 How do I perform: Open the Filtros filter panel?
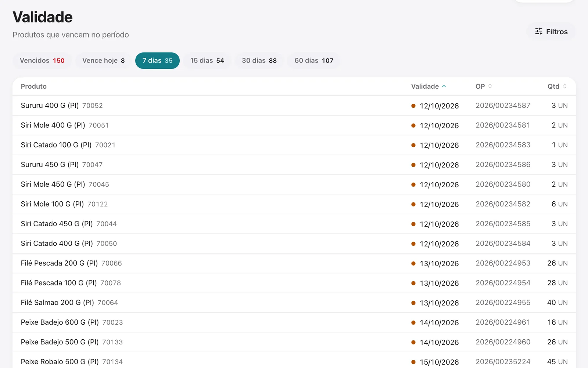pyautogui.click(x=551, y=32)
